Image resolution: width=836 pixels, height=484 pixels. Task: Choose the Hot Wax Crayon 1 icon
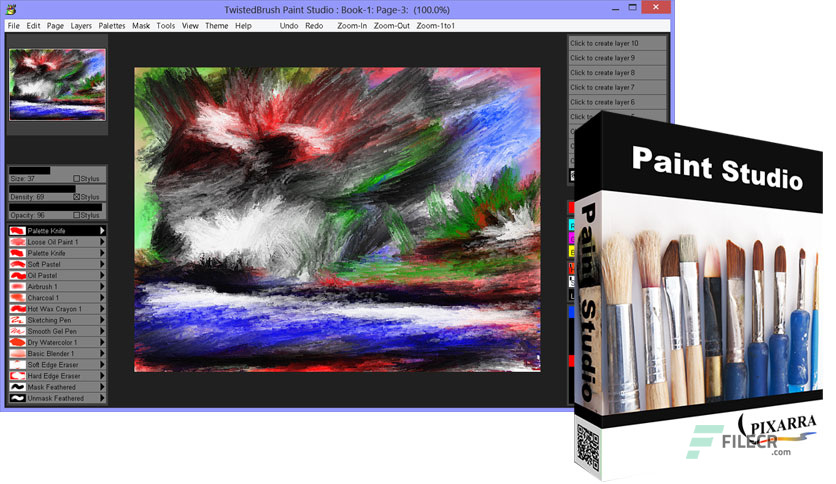(18, 309)
